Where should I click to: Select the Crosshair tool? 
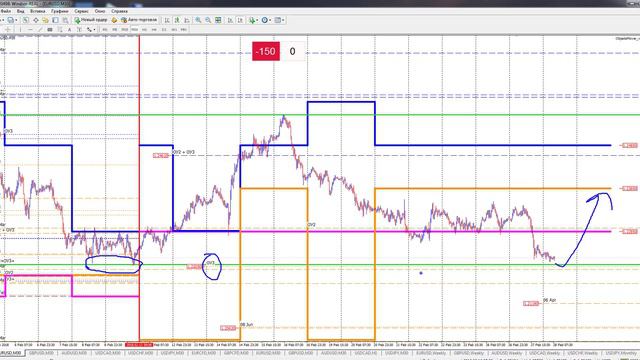[8, 29]
